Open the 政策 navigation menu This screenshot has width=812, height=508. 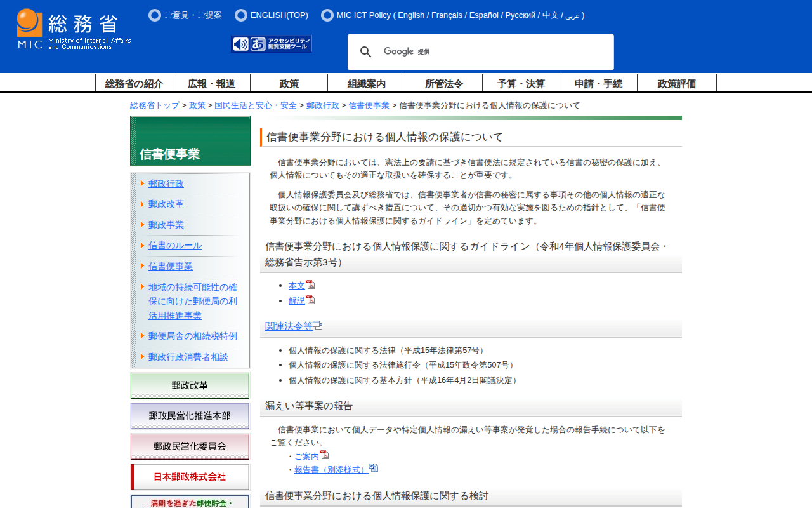pos(289,83)
